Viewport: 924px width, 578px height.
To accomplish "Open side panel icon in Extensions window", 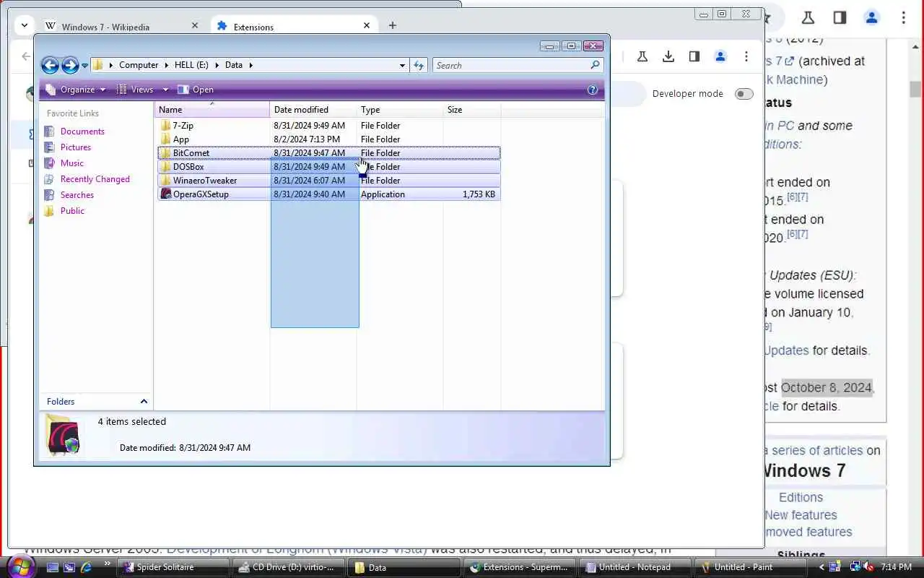I will (x=694, y=56).
